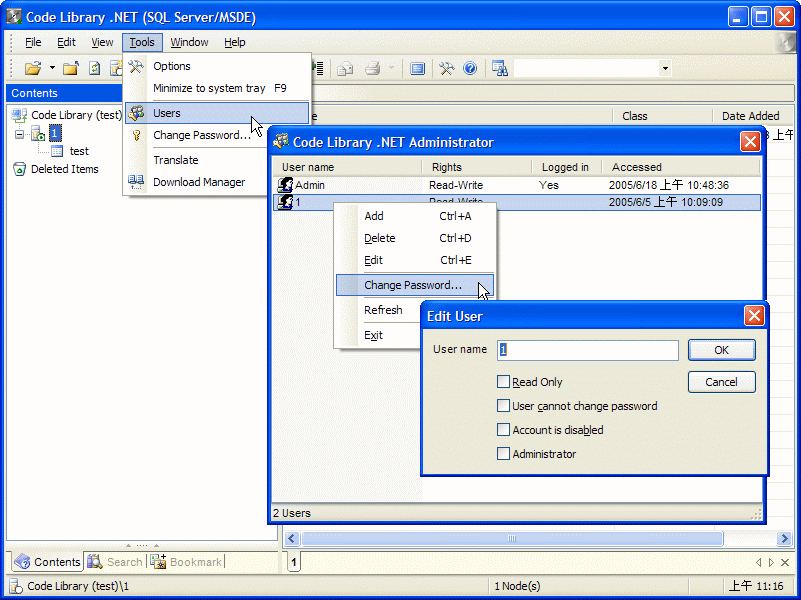Viewport: 801px width, 600px height.
Task: Click the Date Added column header
Action: [753, 116]
